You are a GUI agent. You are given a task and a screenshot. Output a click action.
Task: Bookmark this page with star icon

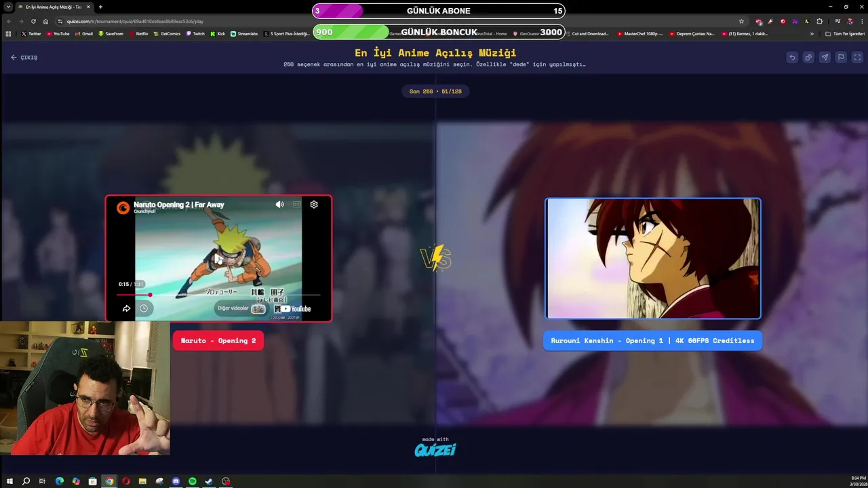[741, 21]
